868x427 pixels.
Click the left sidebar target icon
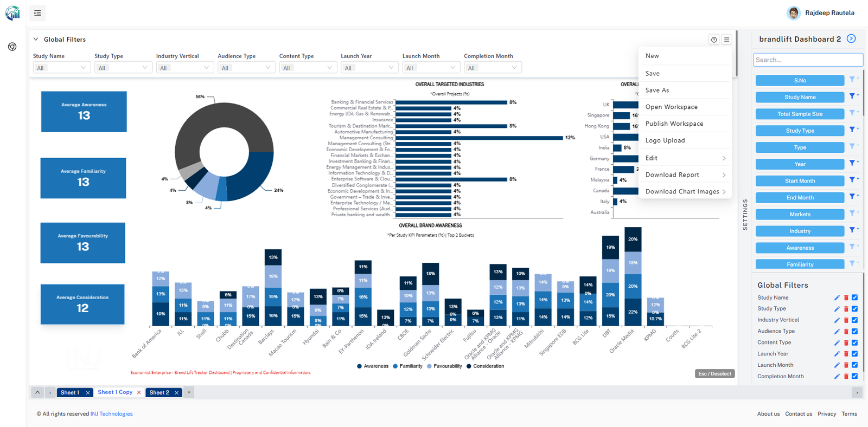(x=12, y=47)
